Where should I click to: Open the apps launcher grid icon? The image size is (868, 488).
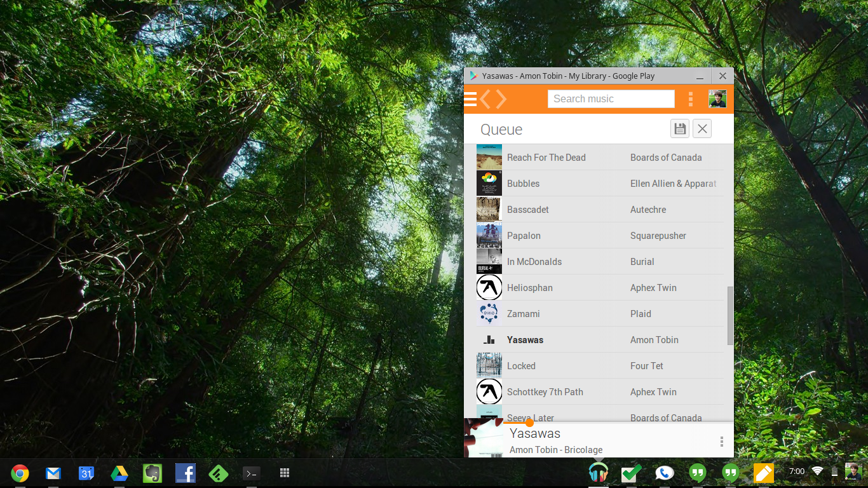pos(285,473)
